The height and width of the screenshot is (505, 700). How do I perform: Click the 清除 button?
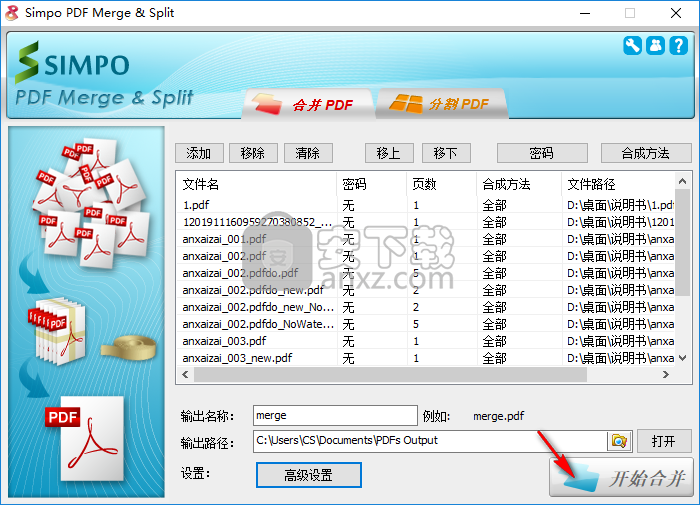pyautogui.click(x=308, y=153)
